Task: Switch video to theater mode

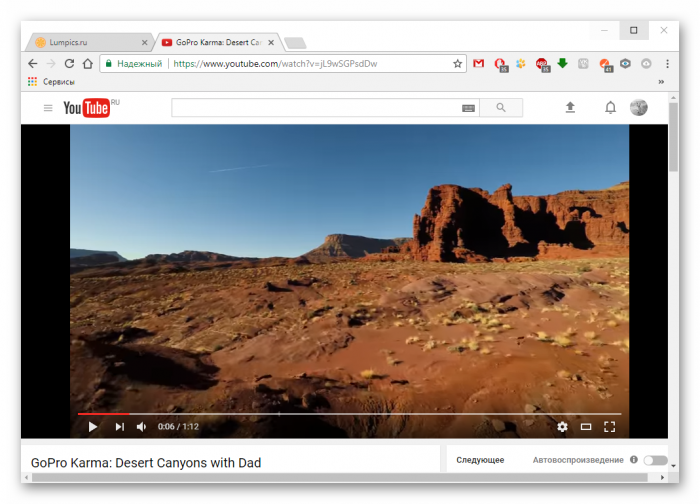Action: click(586, 427)
